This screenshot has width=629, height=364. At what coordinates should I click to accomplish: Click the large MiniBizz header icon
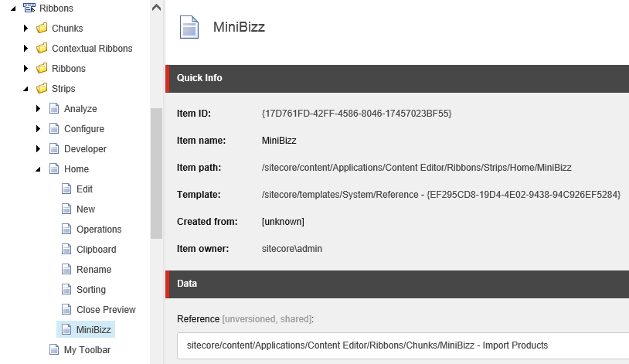tap(189, 27)
